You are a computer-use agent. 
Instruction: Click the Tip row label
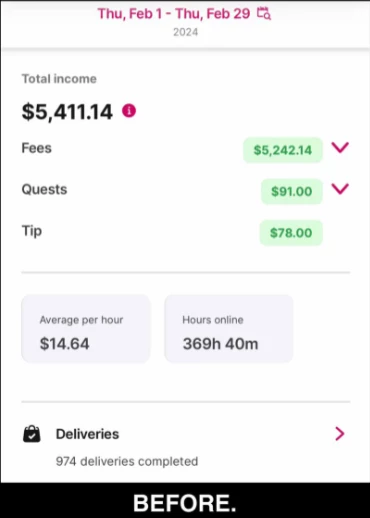click(32, 231)
